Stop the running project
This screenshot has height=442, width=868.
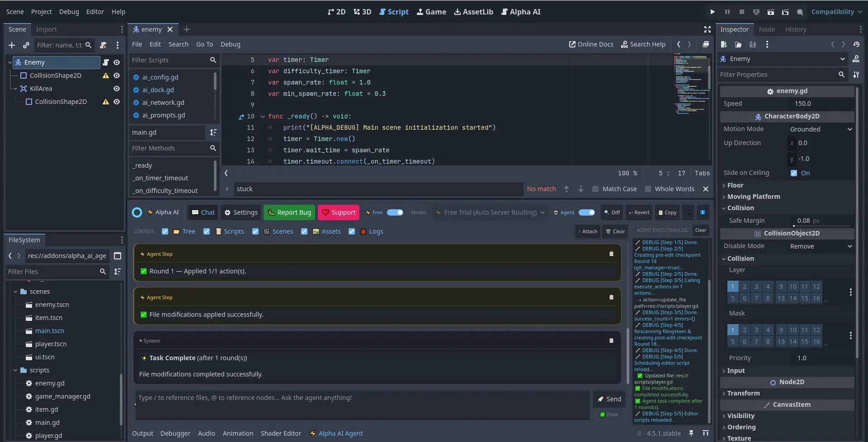[741, 12]
